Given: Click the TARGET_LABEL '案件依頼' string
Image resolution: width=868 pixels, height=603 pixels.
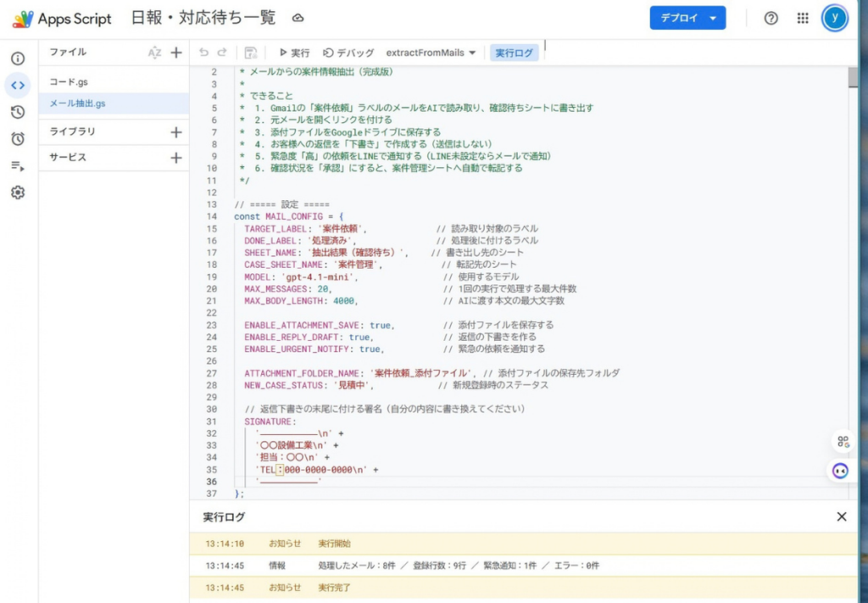Looking at the screenshot, I should pyautogui.click(x=340, y=229).
